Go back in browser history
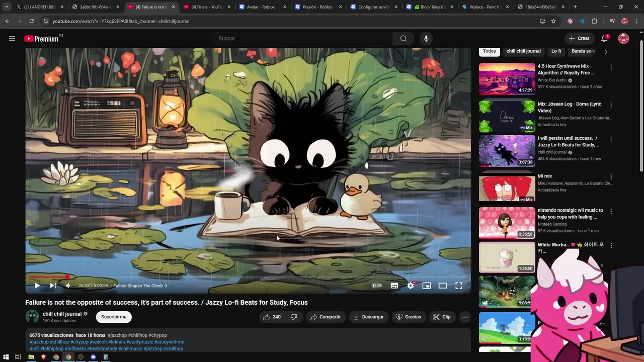 [x=7, y=21]
